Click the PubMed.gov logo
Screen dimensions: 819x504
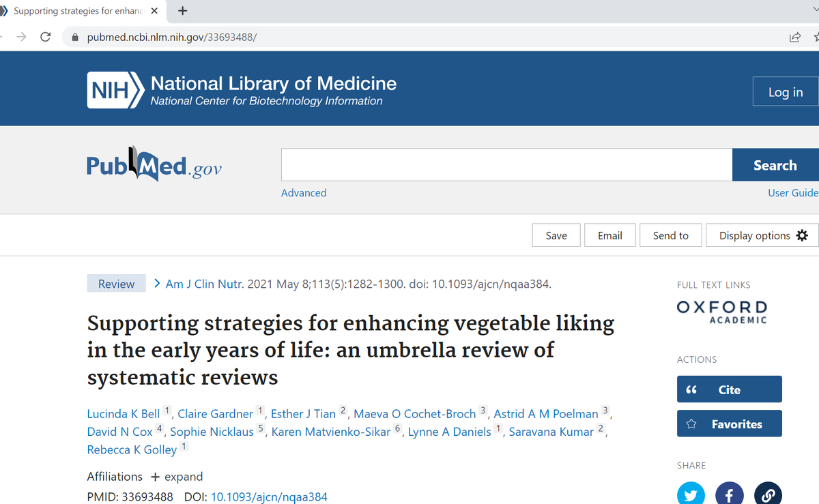pos(154,164)
